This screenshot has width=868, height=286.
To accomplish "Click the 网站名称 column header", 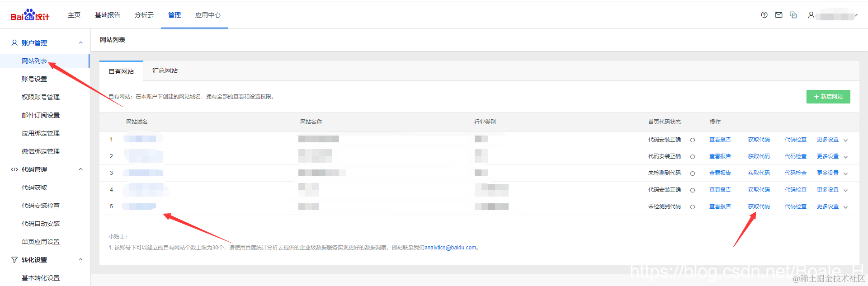I will pyautogui.click(x=311, y=122).
